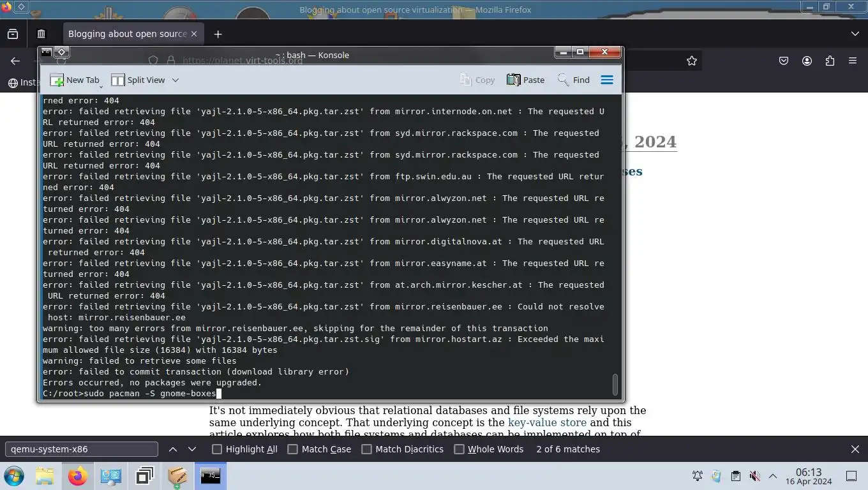868x490 pixels.
Task: Open the clipboard tray icon
Action: (x=735, y=476)
